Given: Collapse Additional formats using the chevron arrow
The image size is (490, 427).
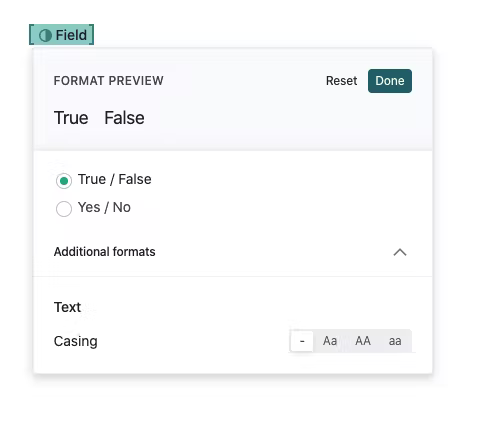Looking at the screenshot, I should (400, 252).
